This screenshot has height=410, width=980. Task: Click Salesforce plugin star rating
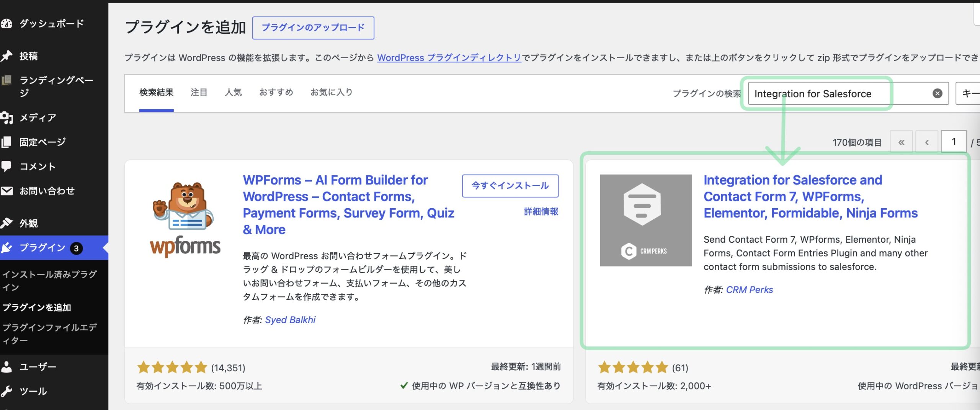click(x=633, y=368)
